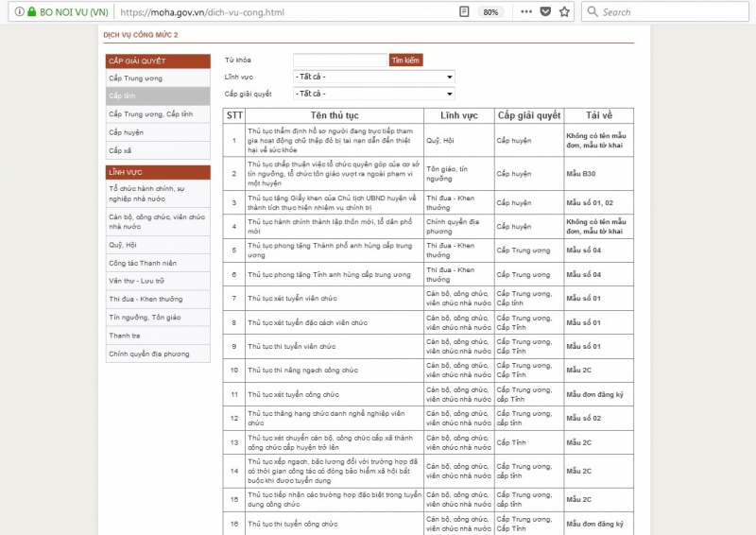Viewport: 756px width, 535px height.
Task: Click the green padlock security icon
Action: click(x=32, y=12)
